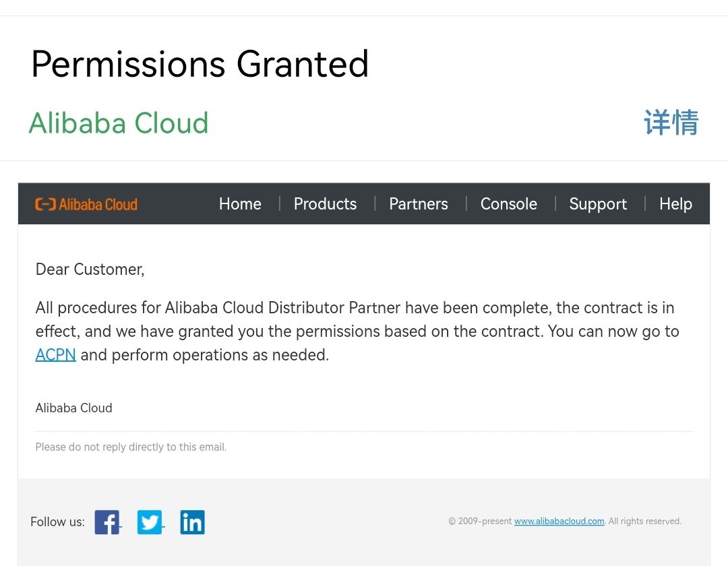The height and width of the screenshot is (572, 728).
Task: Open the Console navigation link
Action: point(508,204)
